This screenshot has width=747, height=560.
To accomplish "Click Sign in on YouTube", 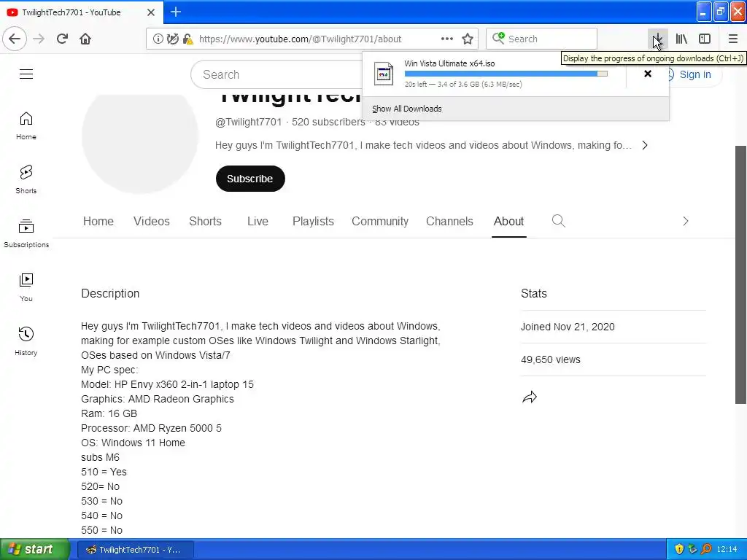I will click(695, 74).
